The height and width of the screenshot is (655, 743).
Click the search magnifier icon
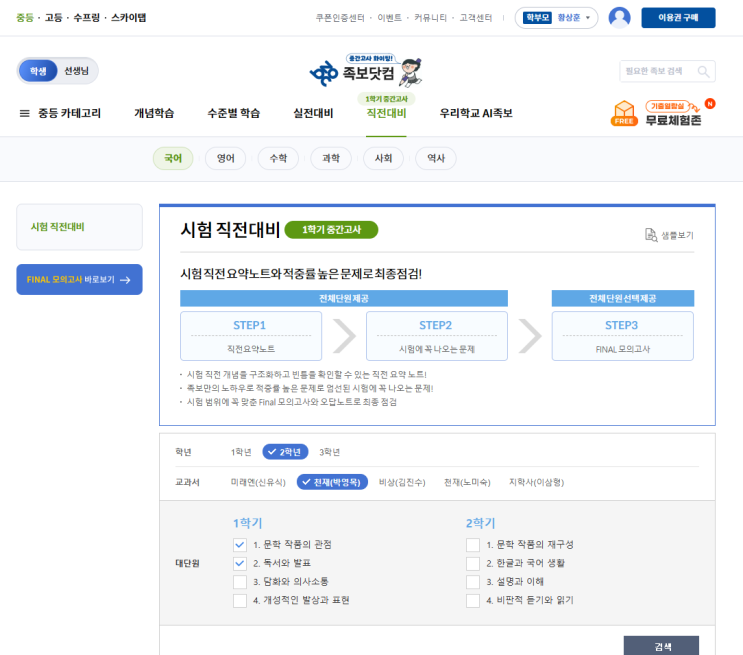pyautogui.click(x=703, y=72)
